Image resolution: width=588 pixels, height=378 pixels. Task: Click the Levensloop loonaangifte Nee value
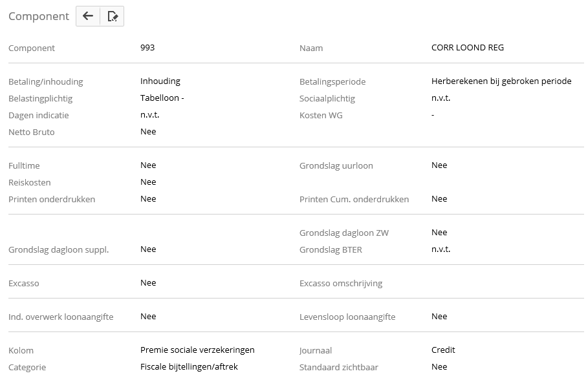click(x=439, y=317)
